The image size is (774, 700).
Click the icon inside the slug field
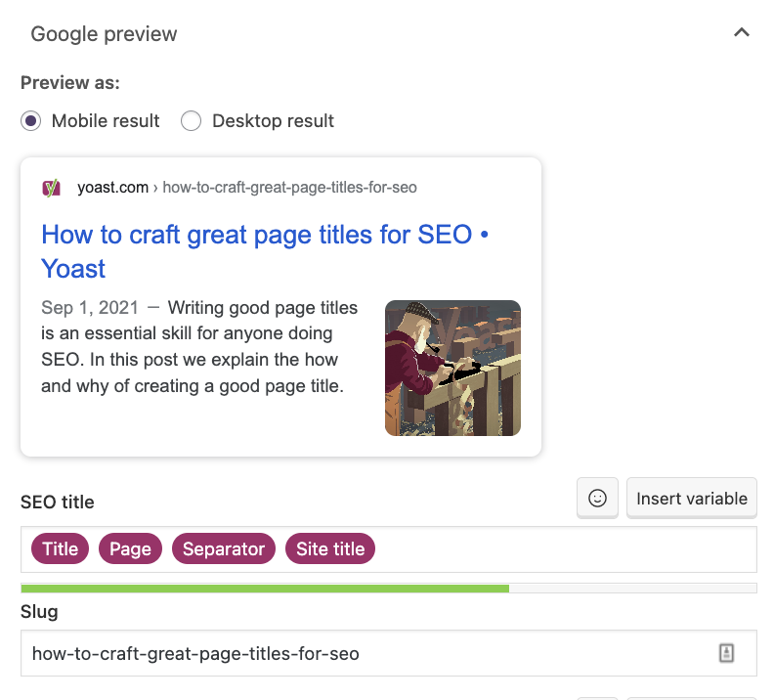(726, 653)
